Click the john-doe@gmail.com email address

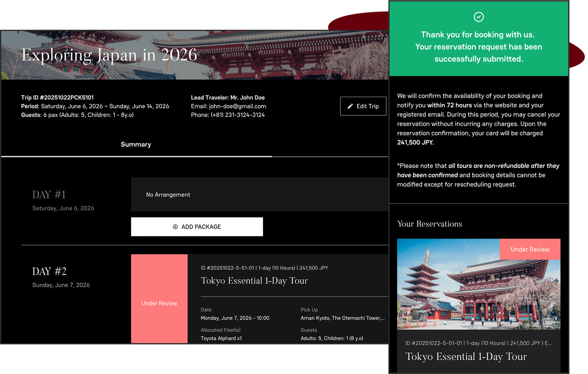(237, 106)
